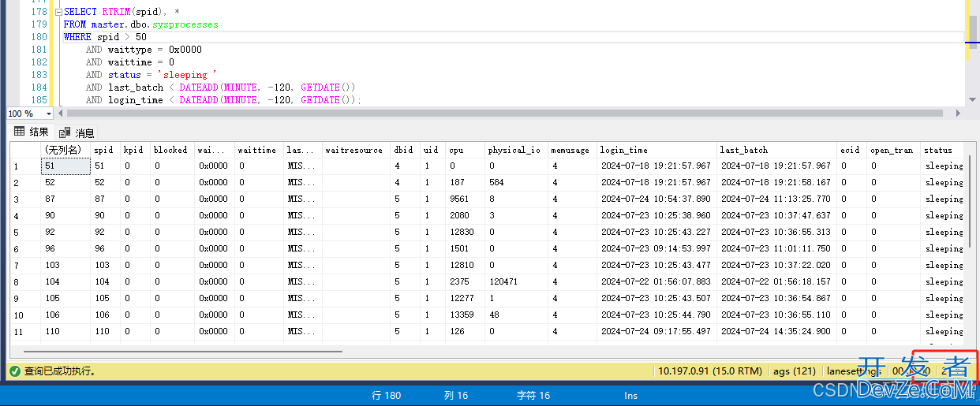Click cpu cell value 2080
Viewport: 980px width, 406px height.
point(465,215)
